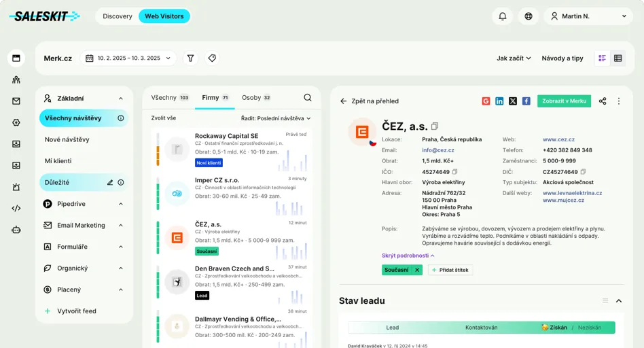644x348 pixels.
Task: Click Zobrazit v Merku button
Action: [x=564, y=101]
